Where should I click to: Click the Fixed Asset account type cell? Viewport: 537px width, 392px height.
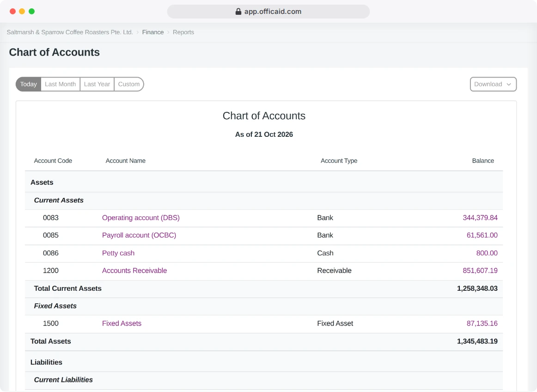pyautogui.click(x=335, y=324)
